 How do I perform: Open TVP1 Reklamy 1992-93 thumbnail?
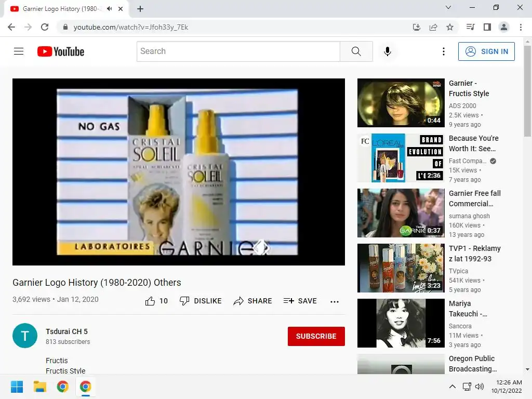[401, 268]
